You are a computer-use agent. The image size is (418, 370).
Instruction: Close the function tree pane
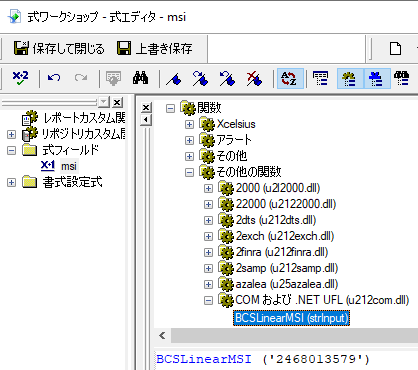(146, 108)
